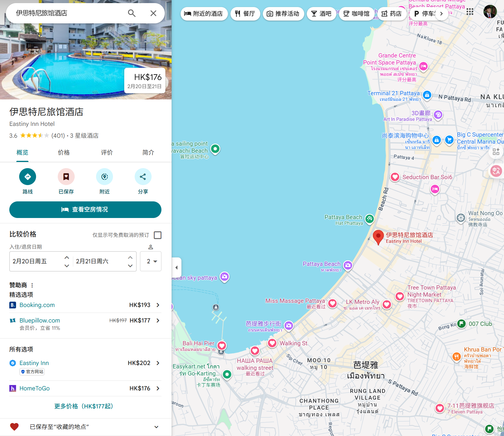Switch to the 评价 tab

point(107,152)
